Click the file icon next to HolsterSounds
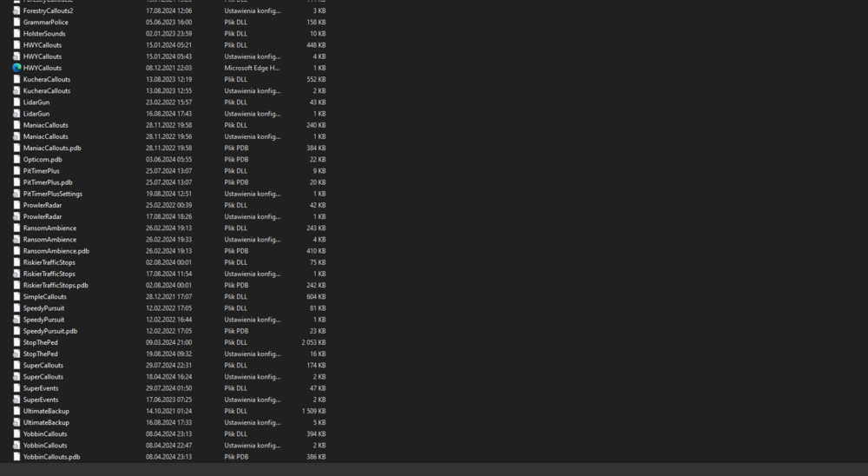 tap(16, 33)
